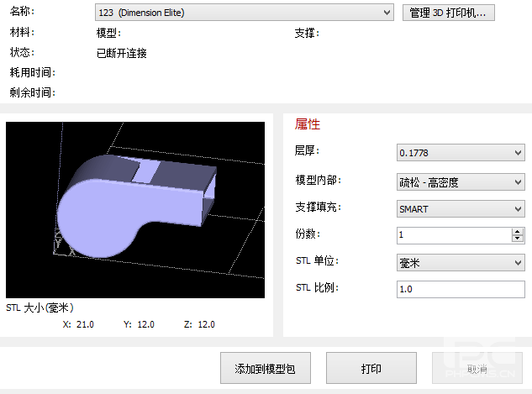Click the 打印 button
Screen dimensions: 532x394
(x=371, y=369)
